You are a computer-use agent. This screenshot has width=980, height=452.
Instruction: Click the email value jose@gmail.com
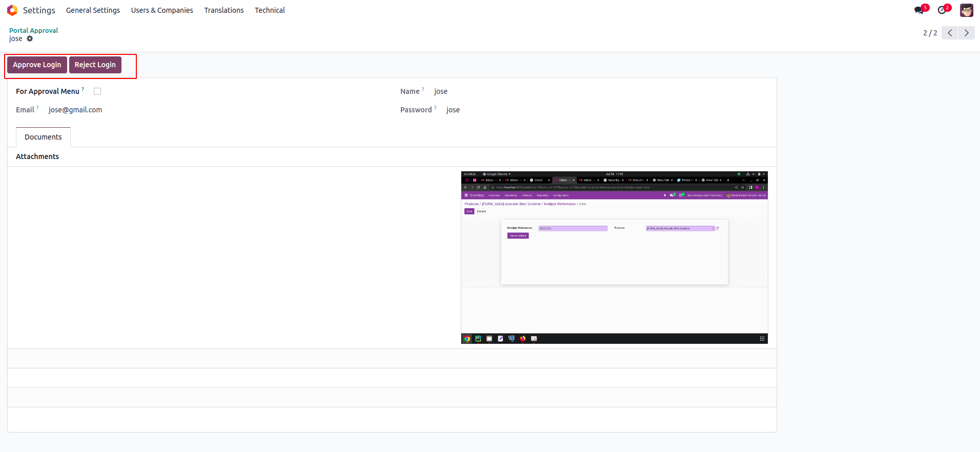pos(75,110)
